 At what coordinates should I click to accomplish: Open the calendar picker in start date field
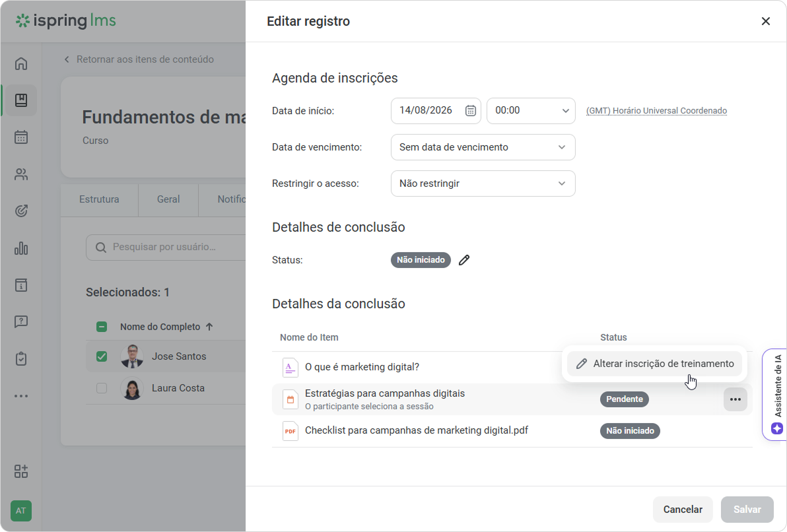[x=470, y=110]
